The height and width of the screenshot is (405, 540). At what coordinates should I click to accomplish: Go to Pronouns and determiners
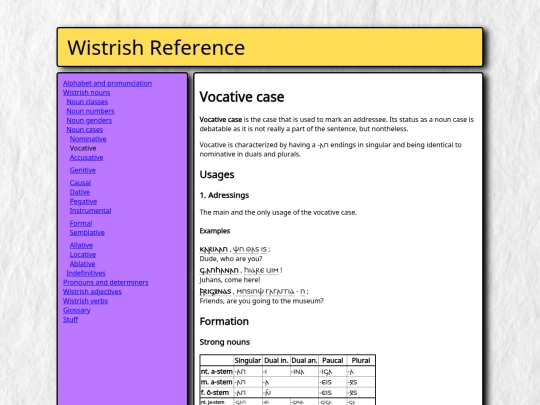(106, 283)
